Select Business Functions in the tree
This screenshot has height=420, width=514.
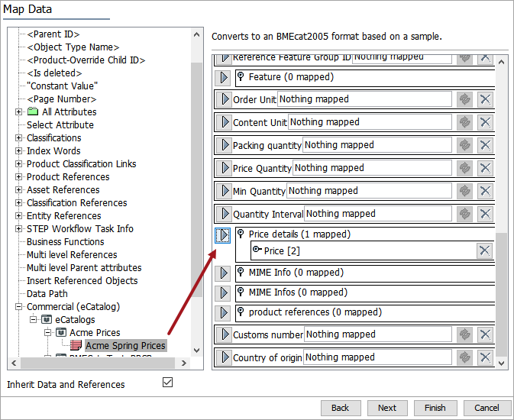tap(65, 241)
